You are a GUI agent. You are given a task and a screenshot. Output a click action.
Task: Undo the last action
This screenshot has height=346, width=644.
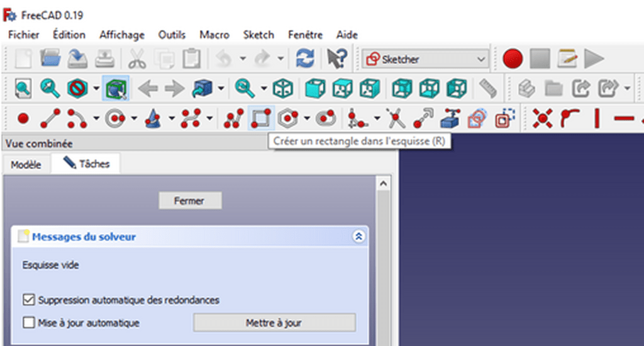pyautogui.click(x=225, y=59)
